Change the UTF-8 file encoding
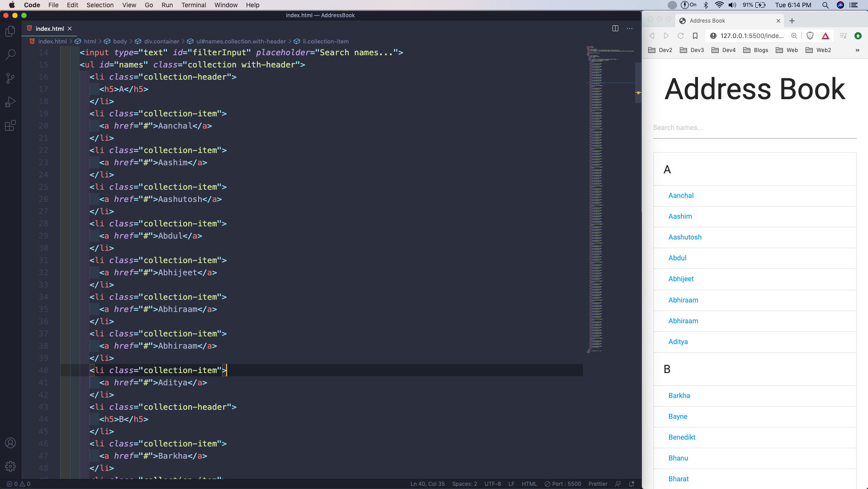Viewport: 868px width, 489px height. (x=492, y=484)
